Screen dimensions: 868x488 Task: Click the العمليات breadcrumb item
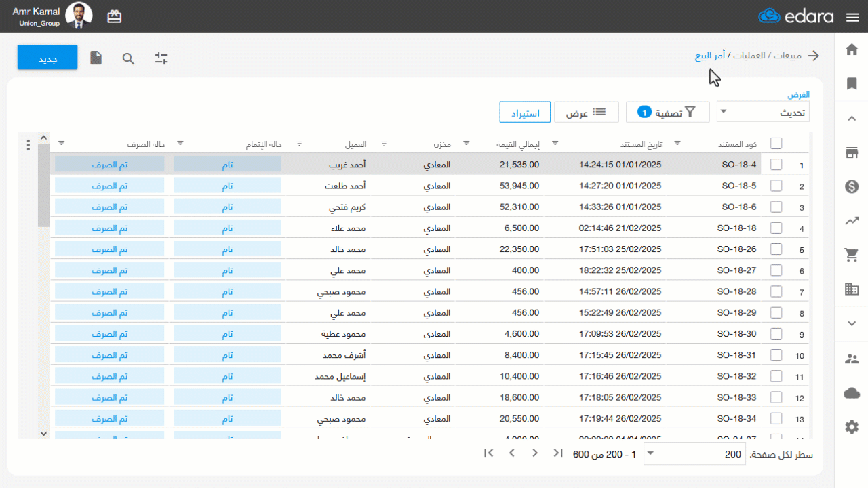(750, 56)
